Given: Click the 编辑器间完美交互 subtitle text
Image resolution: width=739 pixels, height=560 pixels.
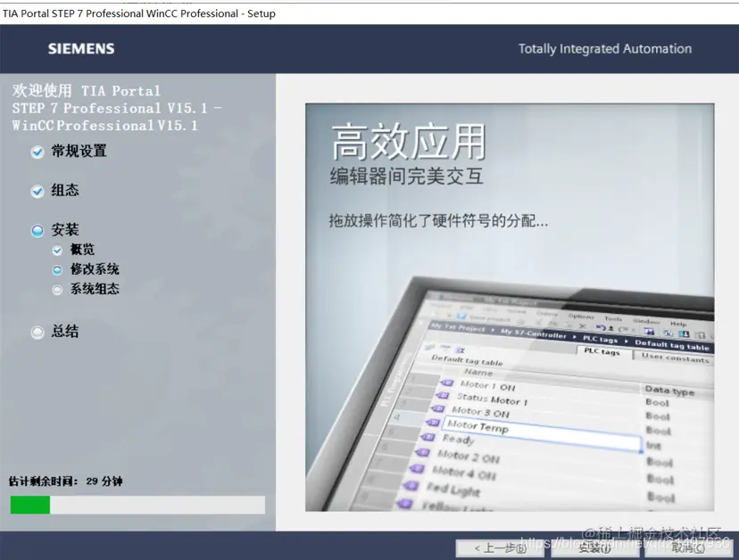Looking at the screenshot, I should coord(407,177).
